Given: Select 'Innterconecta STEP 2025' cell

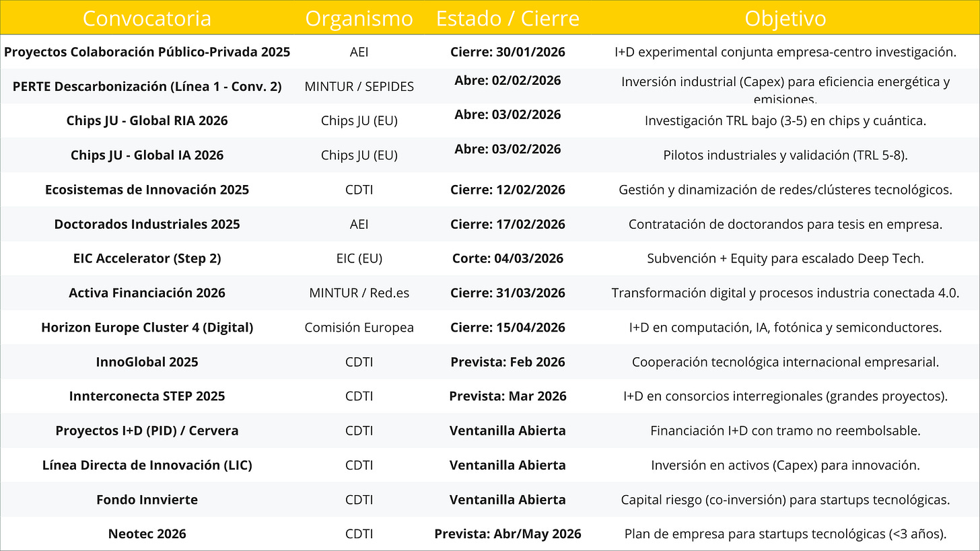Looking at the screenshot, I should [x=147, y=397].
